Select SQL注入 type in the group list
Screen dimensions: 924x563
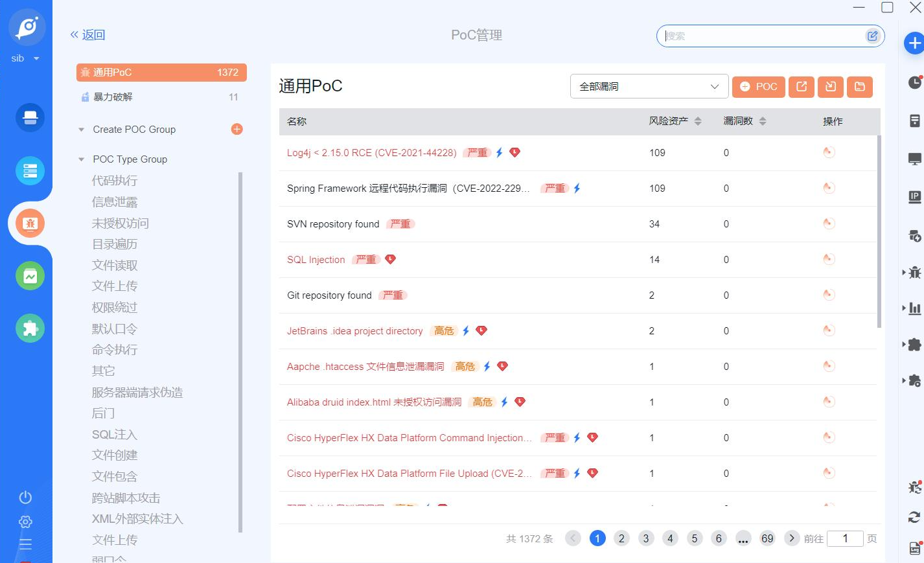pos(115,435)
